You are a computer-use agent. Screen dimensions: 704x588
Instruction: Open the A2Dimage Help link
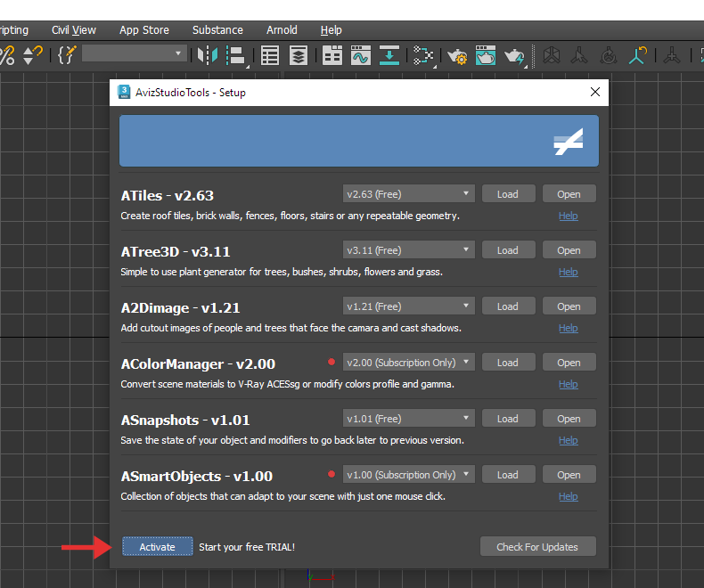click(x=568, y=328)
